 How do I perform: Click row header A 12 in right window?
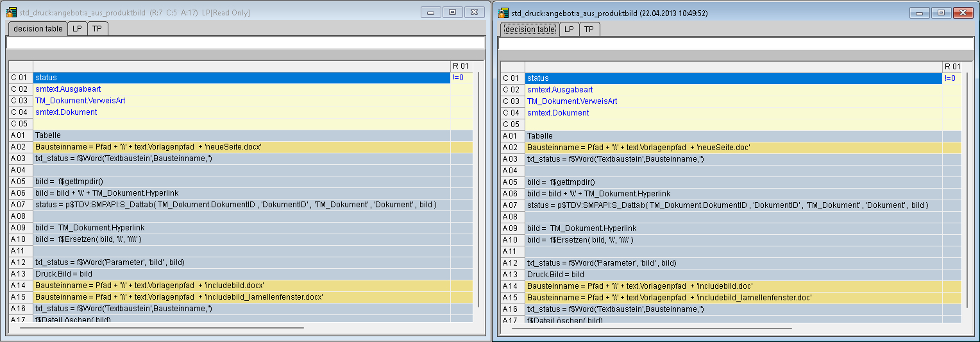(512, 263)
